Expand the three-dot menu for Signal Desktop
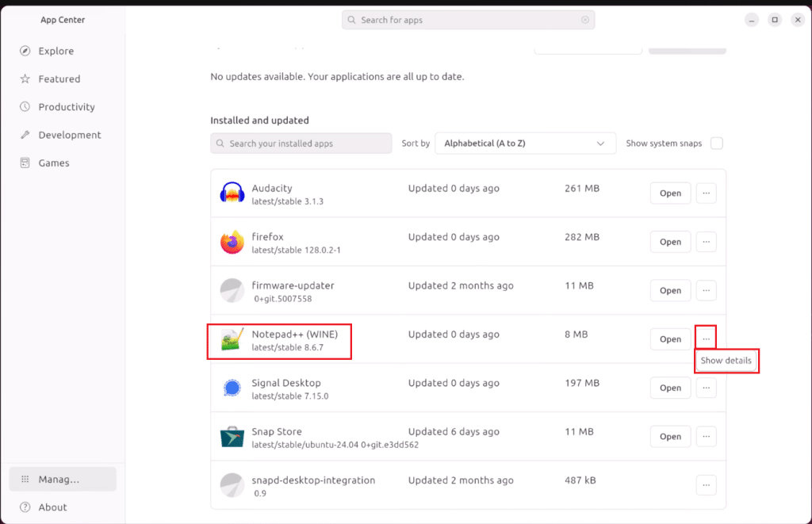This screenshot has height=524, width=812. [706, 388]
